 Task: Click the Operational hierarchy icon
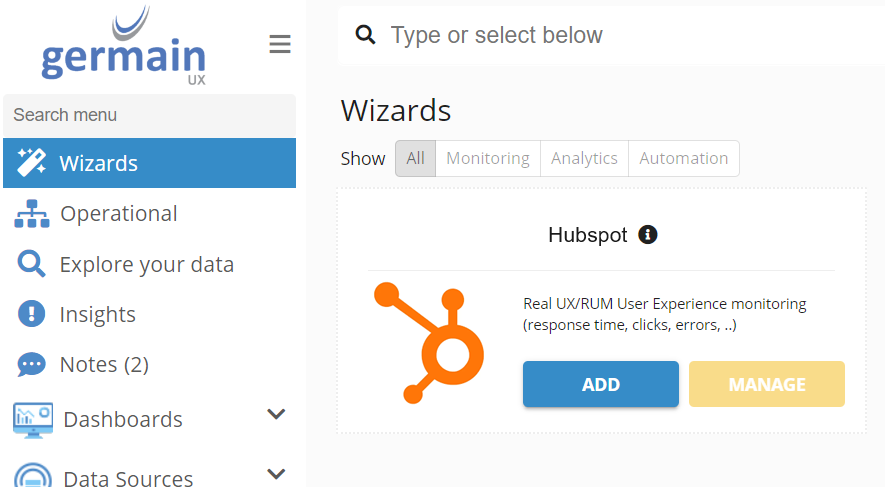click(x=32, y=214)
